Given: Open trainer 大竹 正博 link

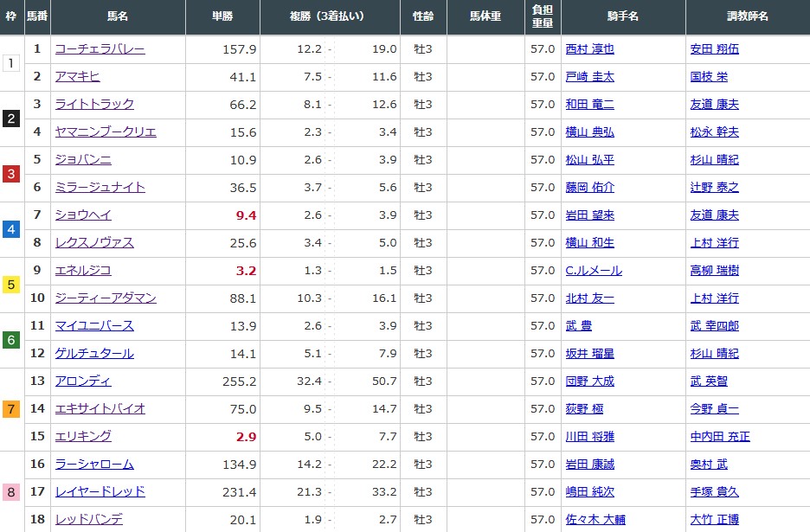Looking at the screenshot, I should coord(715,520).
